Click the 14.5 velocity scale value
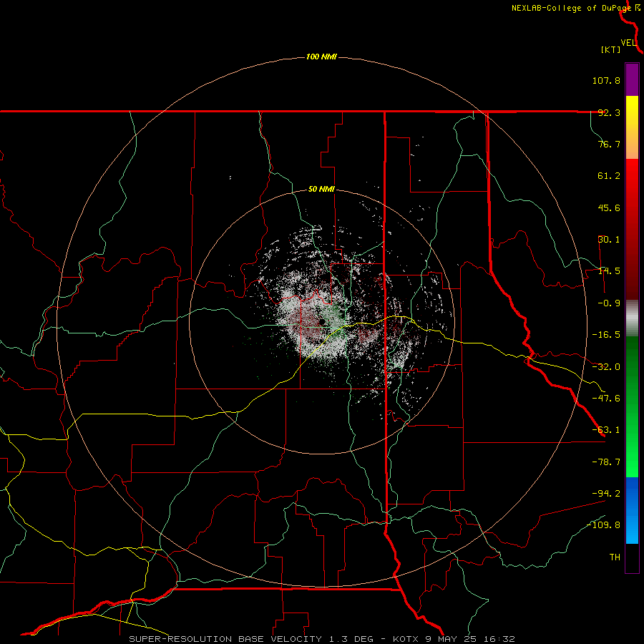This screenshot has height=644, width=644. click(609, 271)
